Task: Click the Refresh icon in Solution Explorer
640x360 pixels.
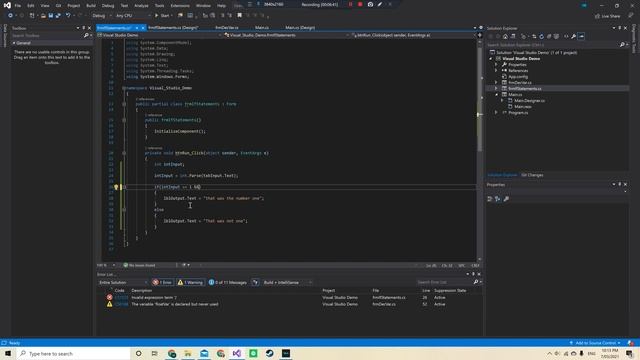Action: (x=542, y=36)
